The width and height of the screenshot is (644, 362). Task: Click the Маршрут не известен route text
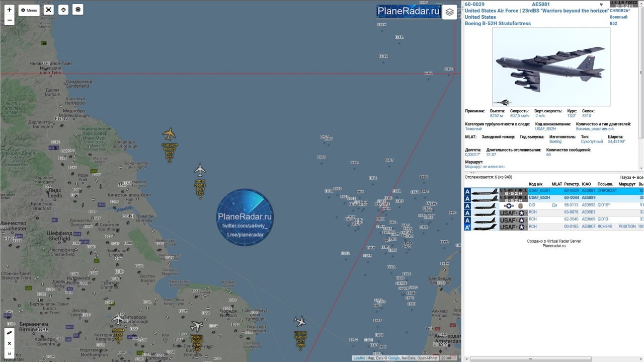485,167
